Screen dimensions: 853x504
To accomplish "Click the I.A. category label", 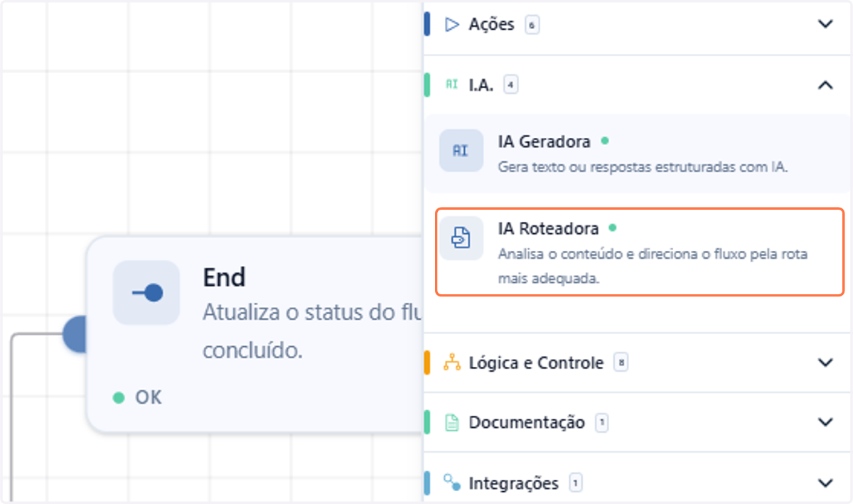I will (x=481, y=85).
